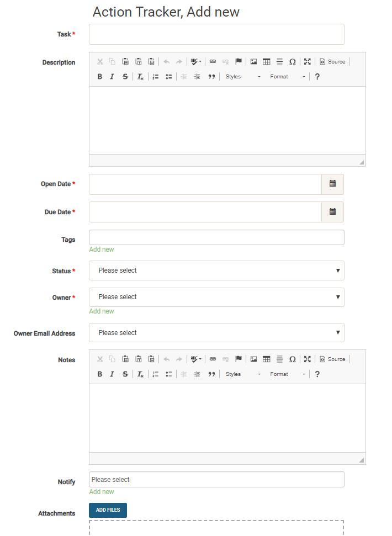Click Copy icon in Description toolbar
Image resolution: width=392 pixels, height=536 pixels.
click(112, 61)
